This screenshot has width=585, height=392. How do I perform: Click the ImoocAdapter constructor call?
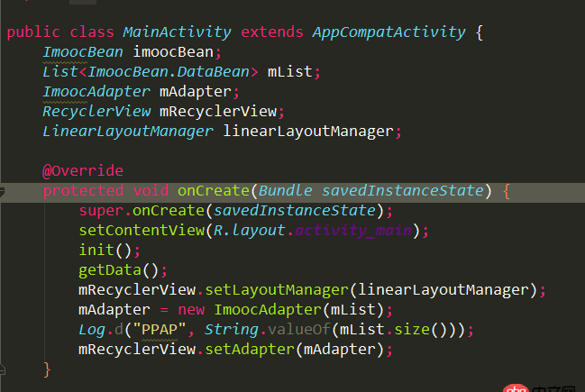click(x=268, y=310)
